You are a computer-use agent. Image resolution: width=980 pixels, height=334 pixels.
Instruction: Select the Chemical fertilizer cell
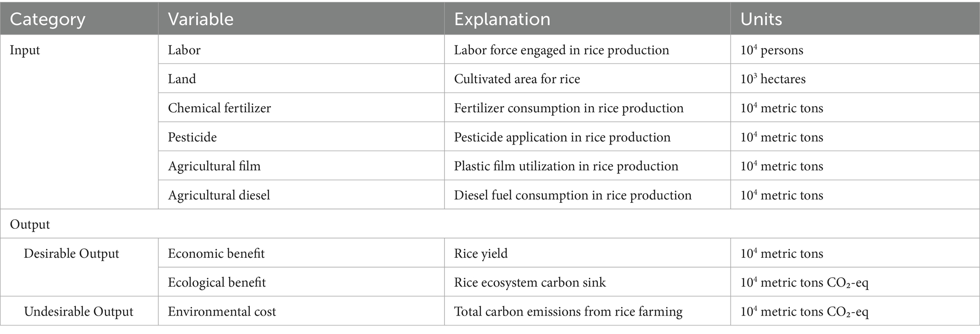220,108
